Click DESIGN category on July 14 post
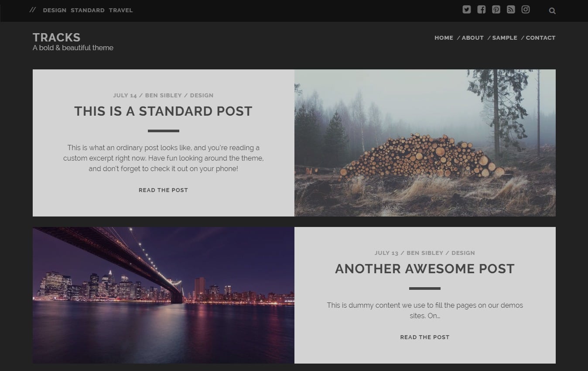588x371 pixels. point(202,95)
